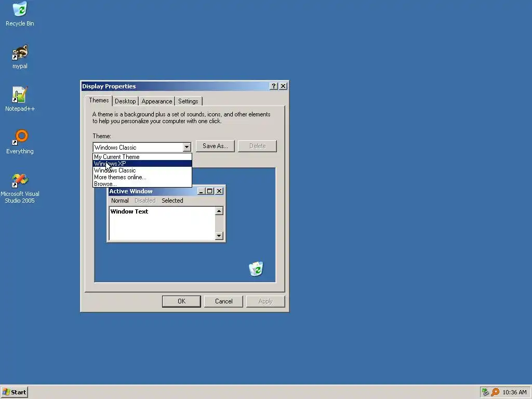Viewport: 532px width, 399px height.
Task: Click the Display Properties help question mark
Action: point(274,86)
